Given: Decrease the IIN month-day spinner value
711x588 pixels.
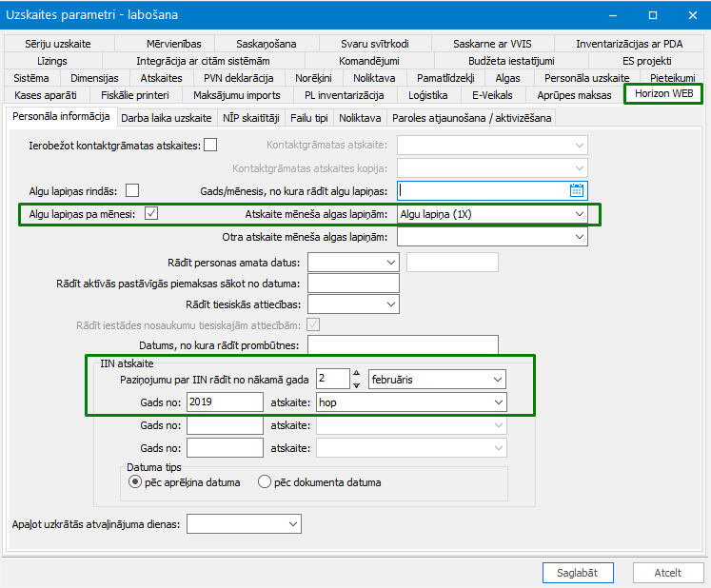Looking at the screenshot, I should 356,385.
